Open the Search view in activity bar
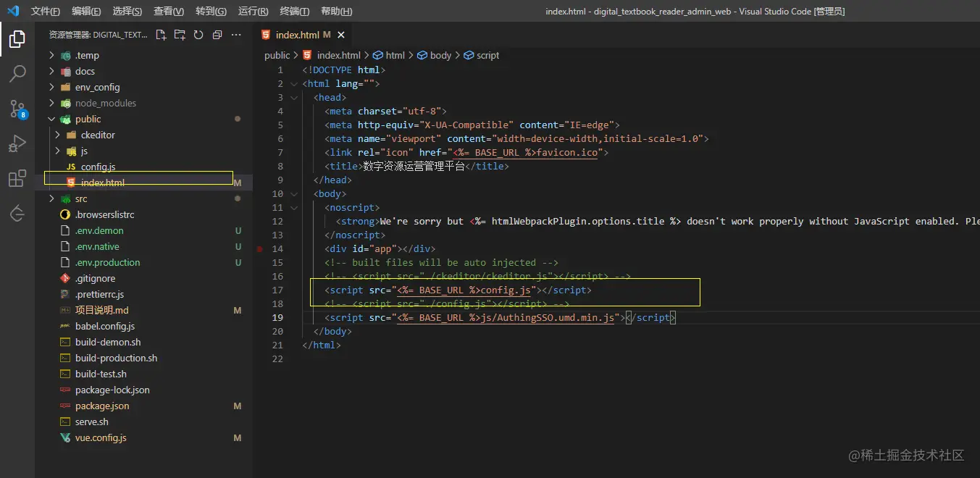The image size is (980, 478). (17, 74)
